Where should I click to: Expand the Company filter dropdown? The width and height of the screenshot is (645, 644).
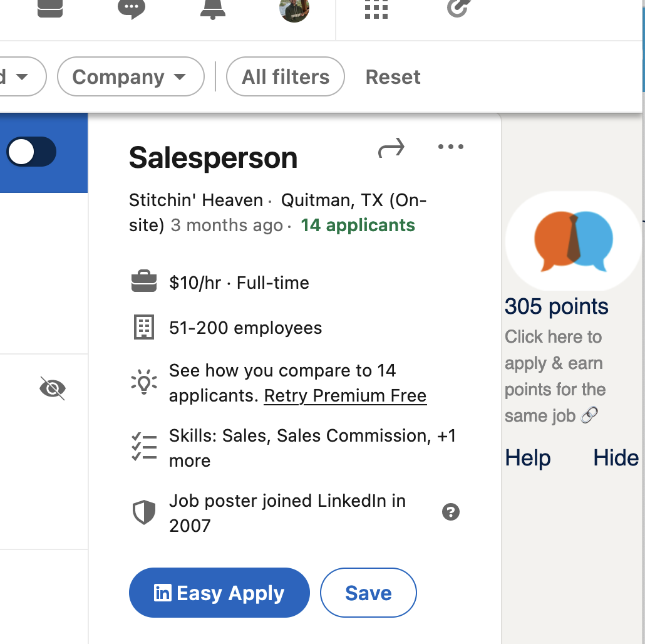tap(131, 76)
